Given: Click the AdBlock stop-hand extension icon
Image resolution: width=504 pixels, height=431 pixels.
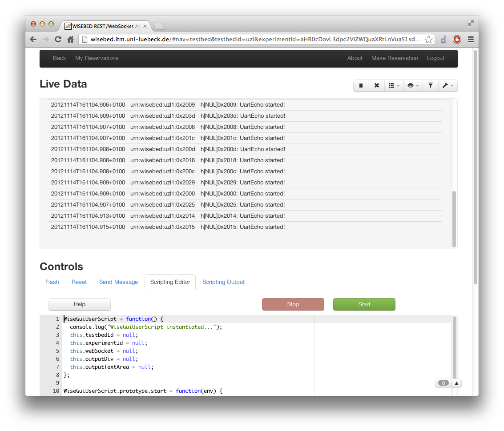Looking at the screenshot, I should [x=457, y=40].
